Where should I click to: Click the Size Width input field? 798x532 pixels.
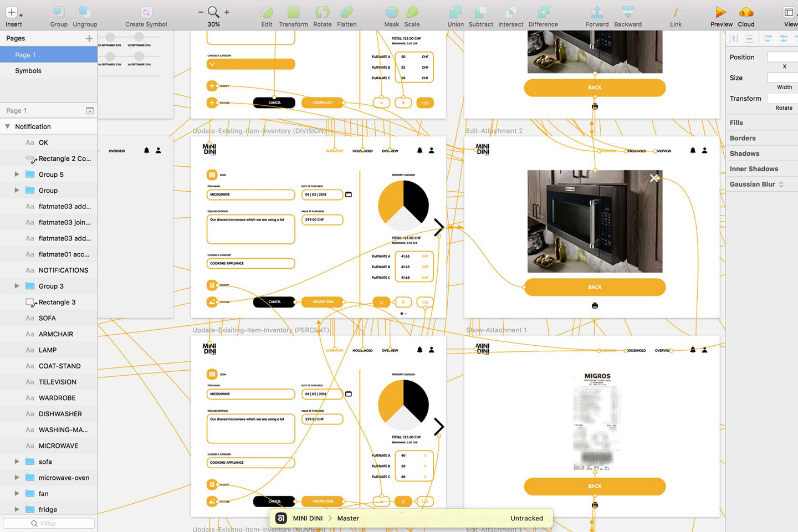782,78
